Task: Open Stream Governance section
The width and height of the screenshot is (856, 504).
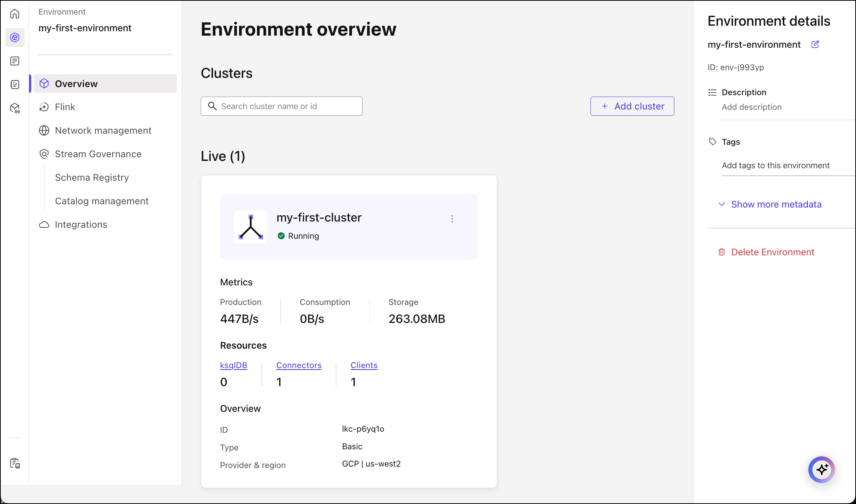Action: pyautogui.click(x=98, y=154)
